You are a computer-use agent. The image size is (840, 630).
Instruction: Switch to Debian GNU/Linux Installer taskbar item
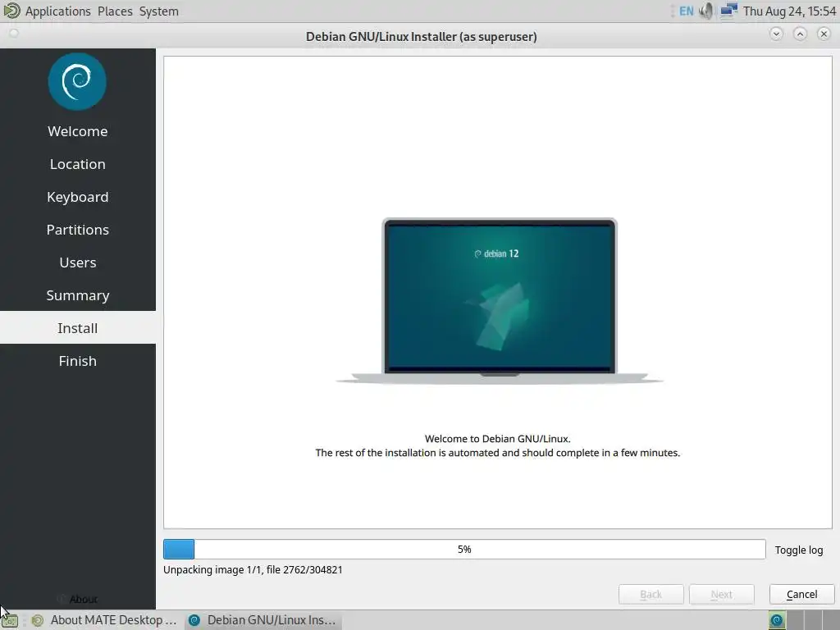pos(263,620)
